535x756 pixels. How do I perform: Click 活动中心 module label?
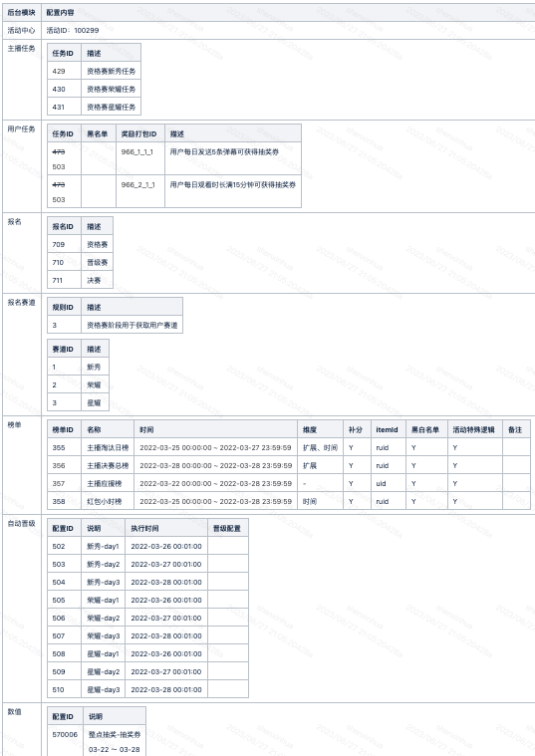(21, 30)
